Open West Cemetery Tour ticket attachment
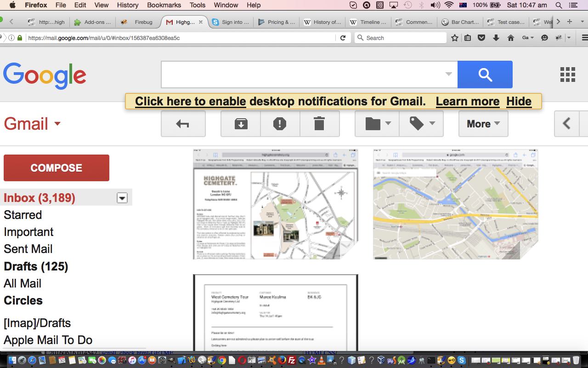Viewport: 588px width, 368px height. (276, 313)
